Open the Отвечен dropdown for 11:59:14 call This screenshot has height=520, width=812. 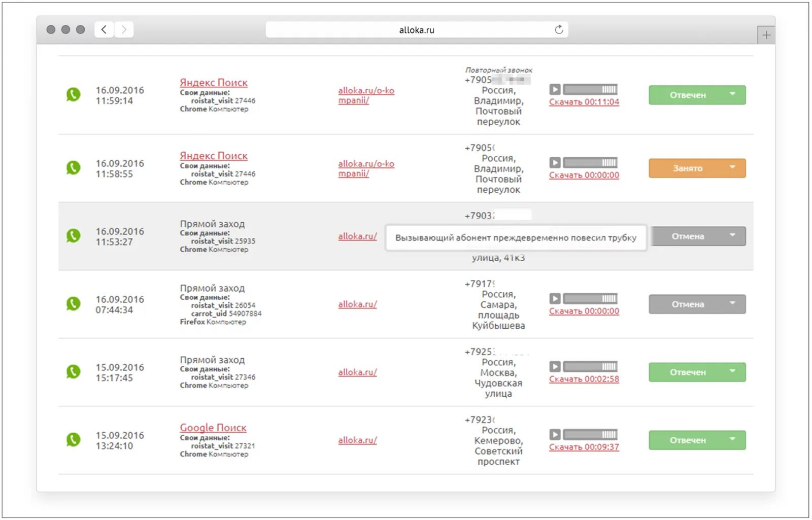point(732,94)
